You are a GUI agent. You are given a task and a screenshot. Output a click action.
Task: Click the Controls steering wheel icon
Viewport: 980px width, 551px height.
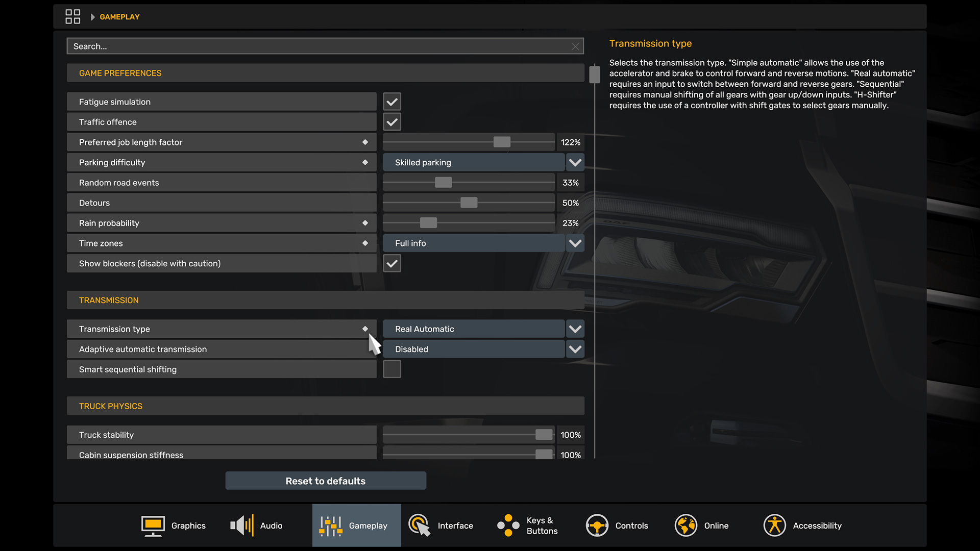(x=597, y=525)
